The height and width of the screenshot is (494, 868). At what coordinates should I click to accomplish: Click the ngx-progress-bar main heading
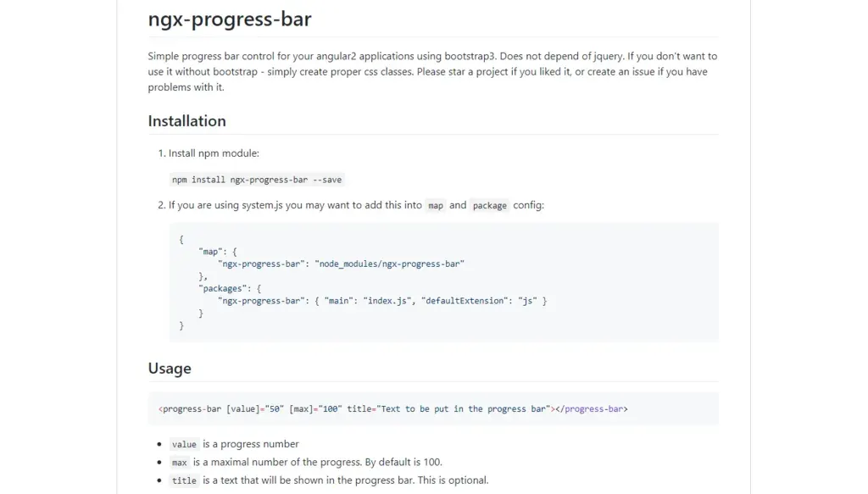pyautogui.click(x=229, y=19)
